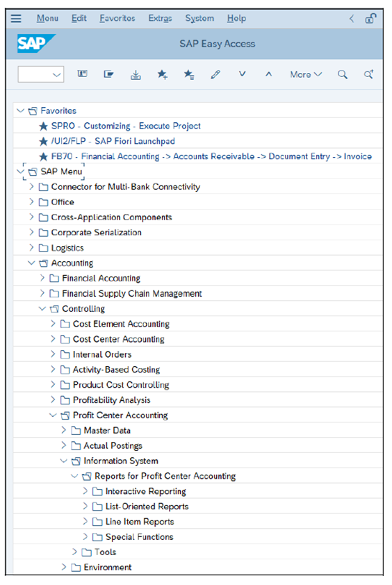Click the Logistics folder icon
Image resolution: width=392 pixels, height=585 pixels.
44,248
